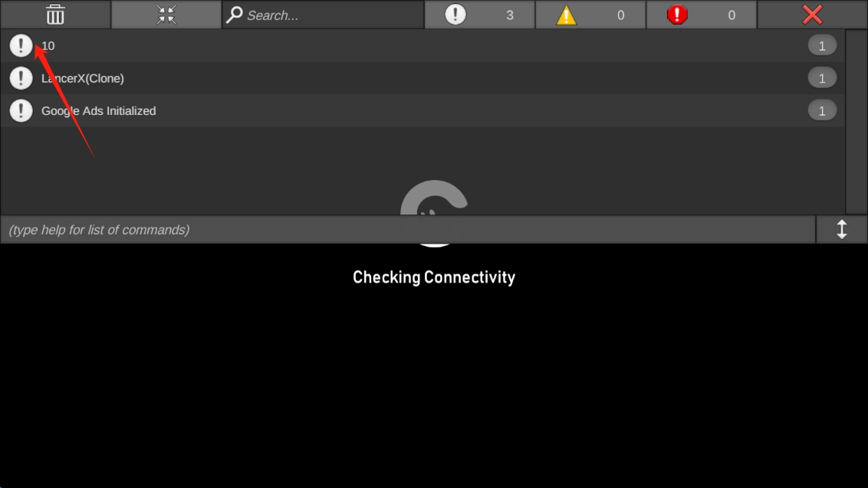Viewport: 868px width, 488px height.
Task: Click the count badge on LancerX(Clone) entry
Action: pos(822,78)
